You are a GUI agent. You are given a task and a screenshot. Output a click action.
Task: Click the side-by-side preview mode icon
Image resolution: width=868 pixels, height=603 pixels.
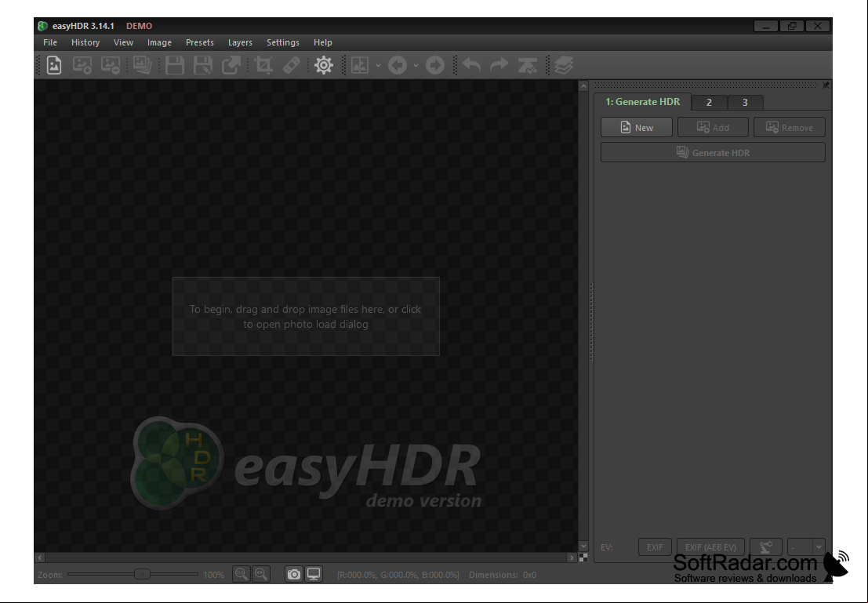[360, 65]
